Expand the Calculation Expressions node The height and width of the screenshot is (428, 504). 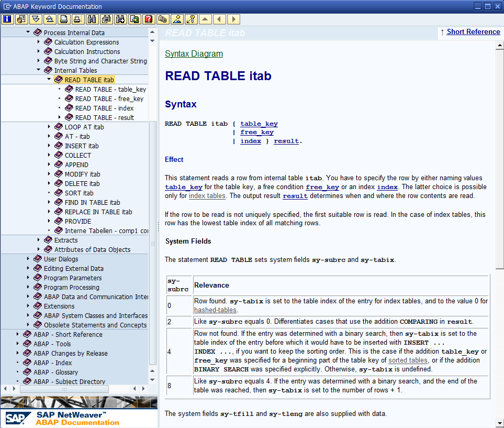[x=38, y=42]
